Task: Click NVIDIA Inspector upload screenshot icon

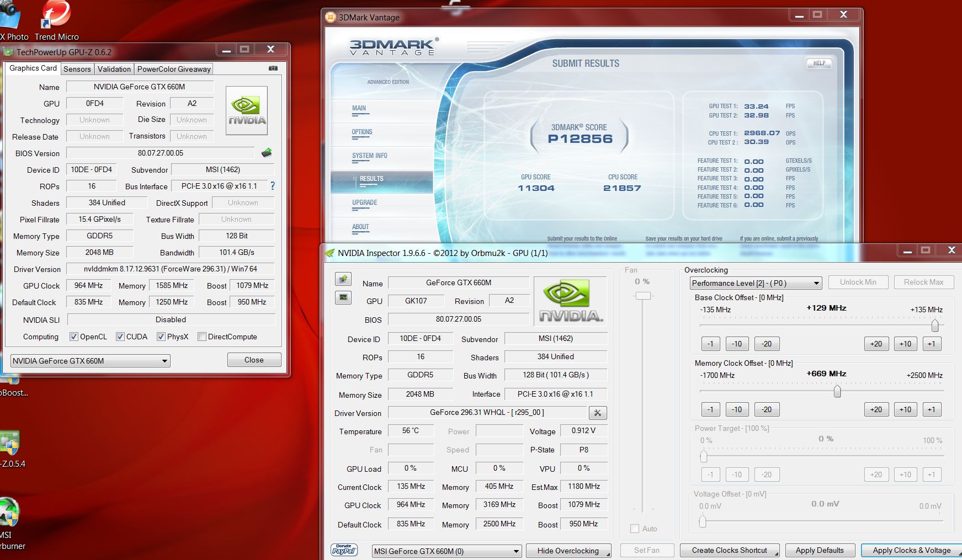Action: [x=343, y=279]
